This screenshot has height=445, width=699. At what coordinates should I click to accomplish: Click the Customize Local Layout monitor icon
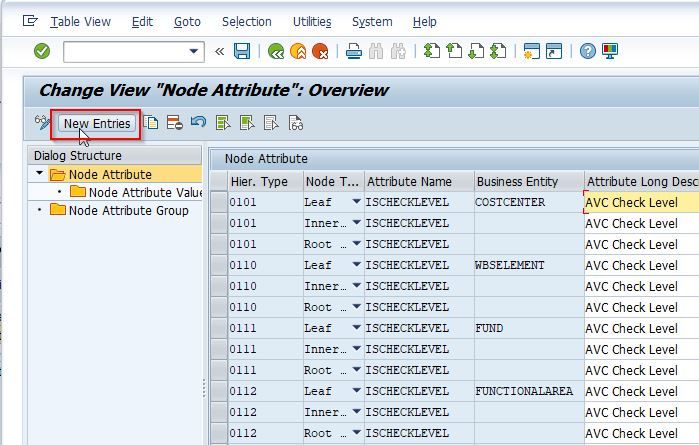610,51
